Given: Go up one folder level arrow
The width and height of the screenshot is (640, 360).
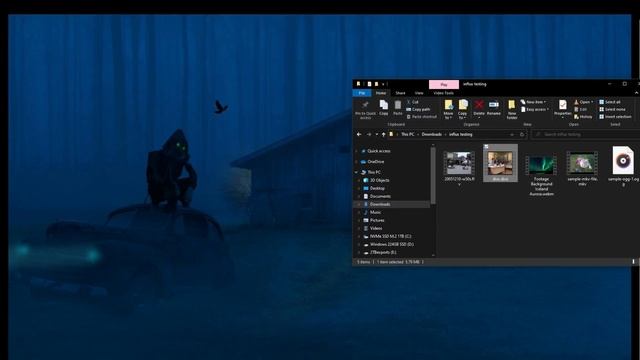Looking at the screenshot, I should [x=383, y=134].
